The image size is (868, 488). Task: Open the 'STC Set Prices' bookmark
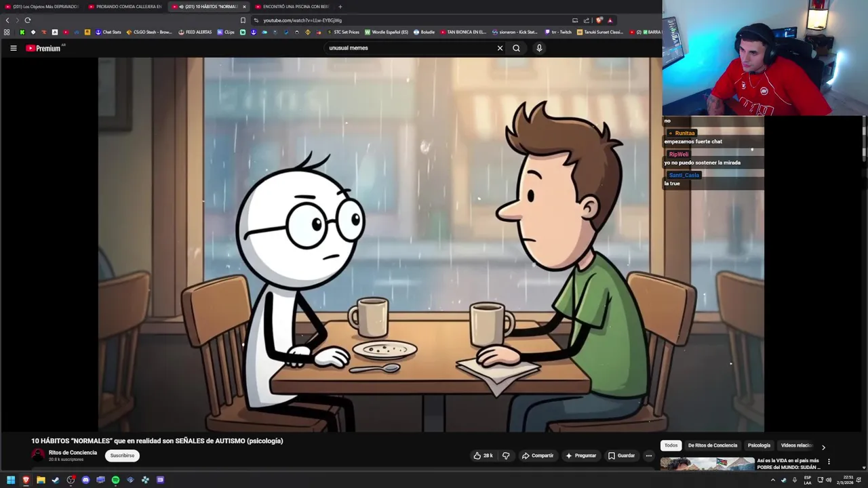(x=343, y=32)
